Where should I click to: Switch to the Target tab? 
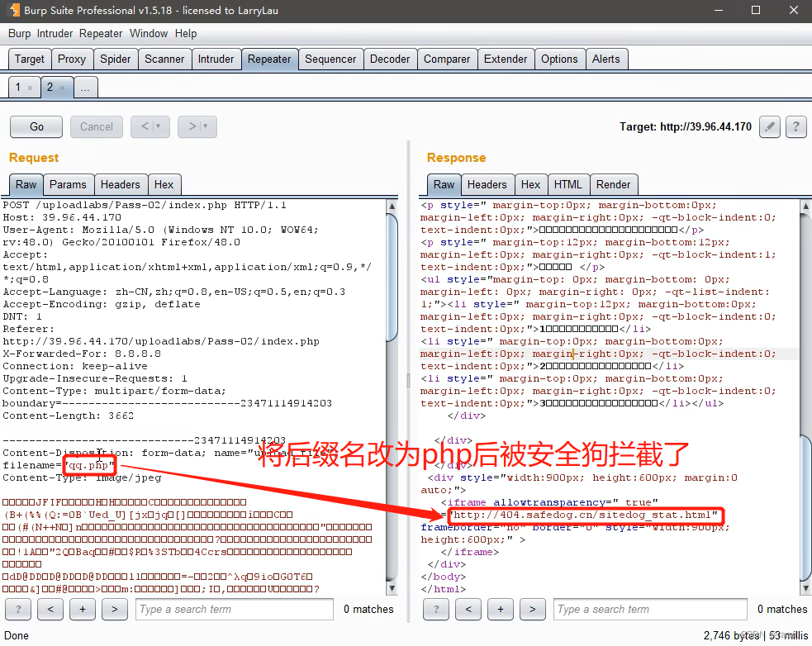coord(30,59)
